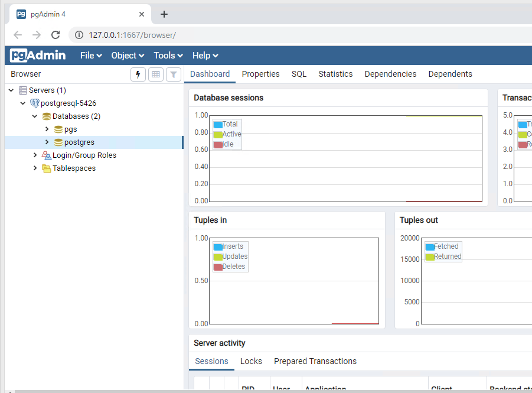Click the Login/Group Roles icon
This screenshot has width=532, height=393.
[x=47, y=155]
